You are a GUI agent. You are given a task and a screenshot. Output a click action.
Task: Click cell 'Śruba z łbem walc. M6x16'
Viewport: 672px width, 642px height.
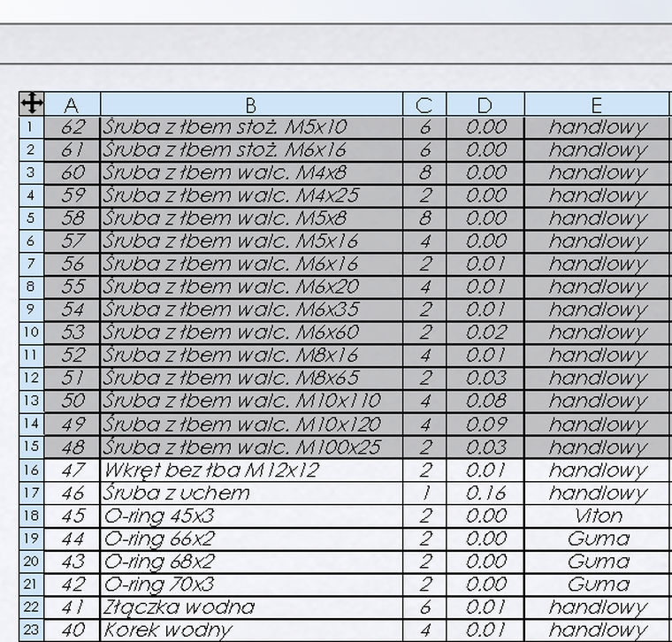tap(252, 264)
